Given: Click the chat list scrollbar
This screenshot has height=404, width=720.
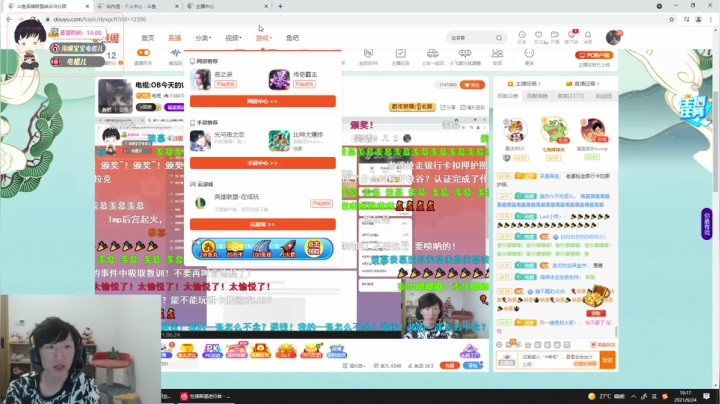Looking at the screenshot, I should point(616,331).
